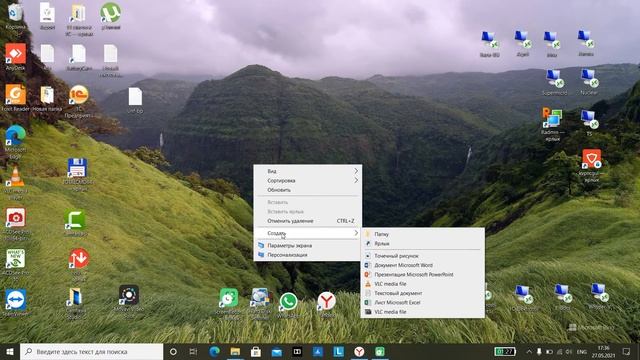The width and height of the screenshot is (640, 360).
Task: Click the green battery timer widget on taskbar
Action: (505, 351)
